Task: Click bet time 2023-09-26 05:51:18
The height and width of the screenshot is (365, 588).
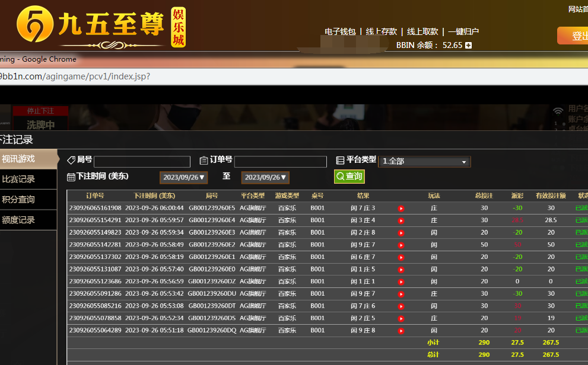Action: tap(154, 330)
